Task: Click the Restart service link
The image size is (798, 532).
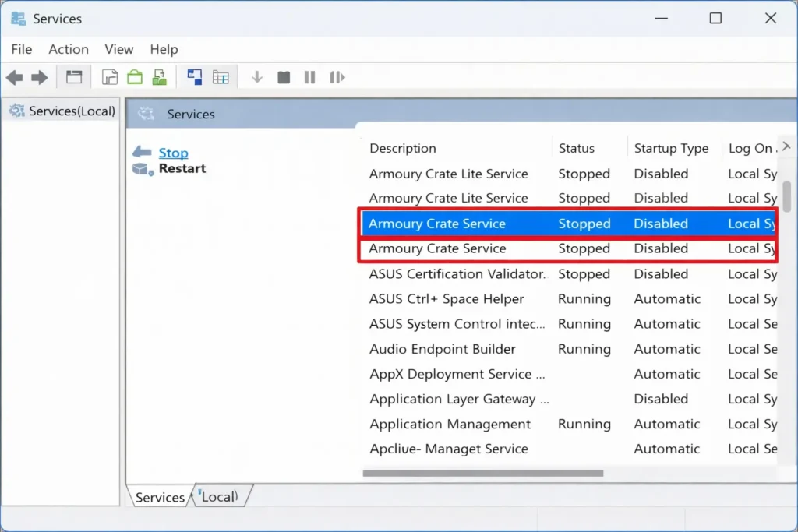Action: pos(182,168)
